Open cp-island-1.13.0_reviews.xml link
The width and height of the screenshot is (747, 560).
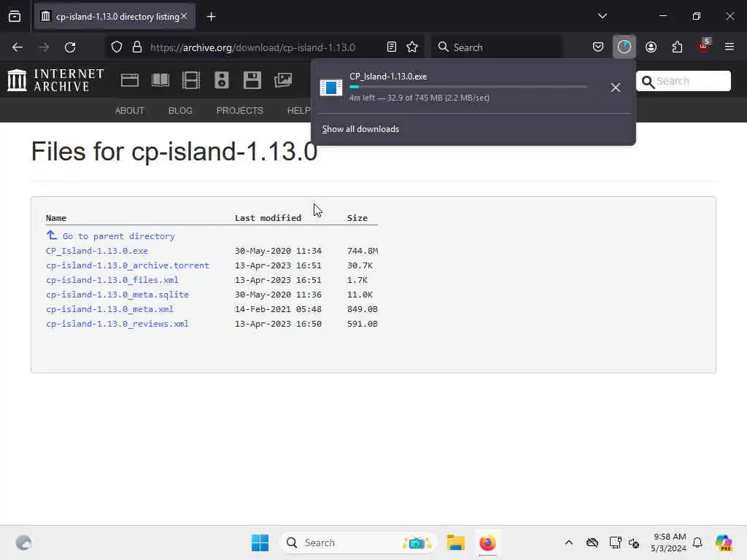(x=117, y=324)
